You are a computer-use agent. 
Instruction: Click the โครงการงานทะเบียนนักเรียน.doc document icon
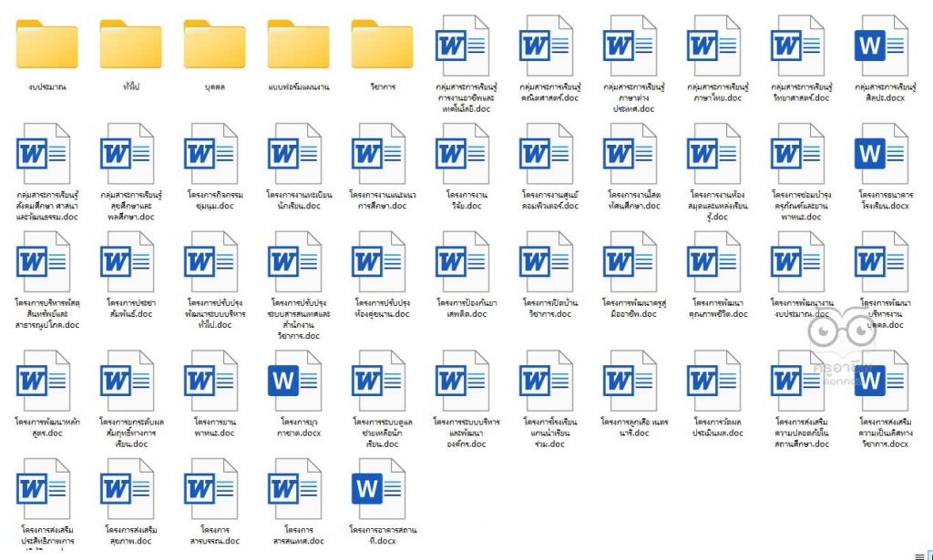click(294, 153)
